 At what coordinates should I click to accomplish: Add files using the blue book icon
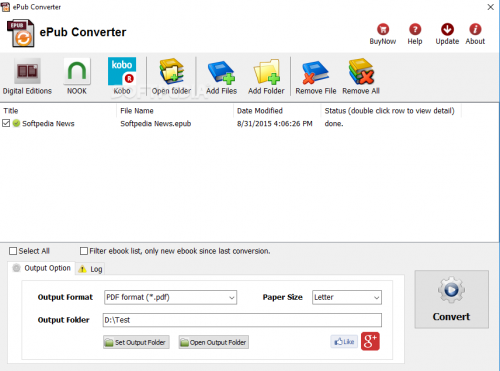click(221, 72)
